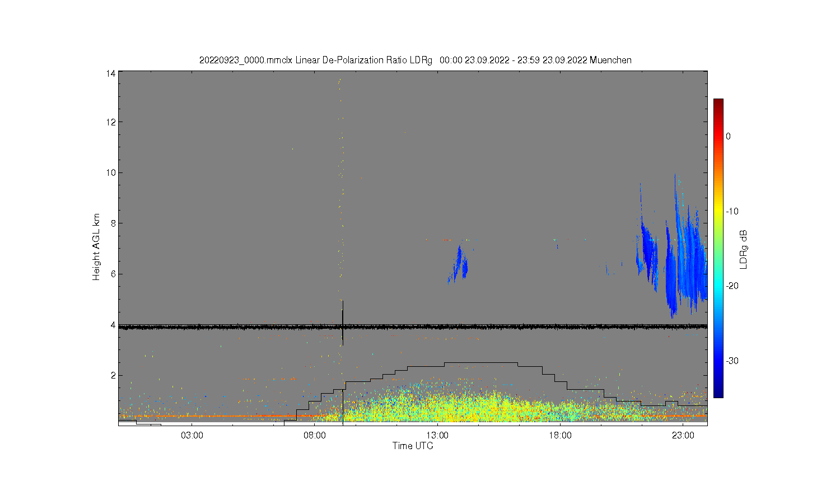
Task: Click the 08:00 time tick label
Action: pos(315,435)
